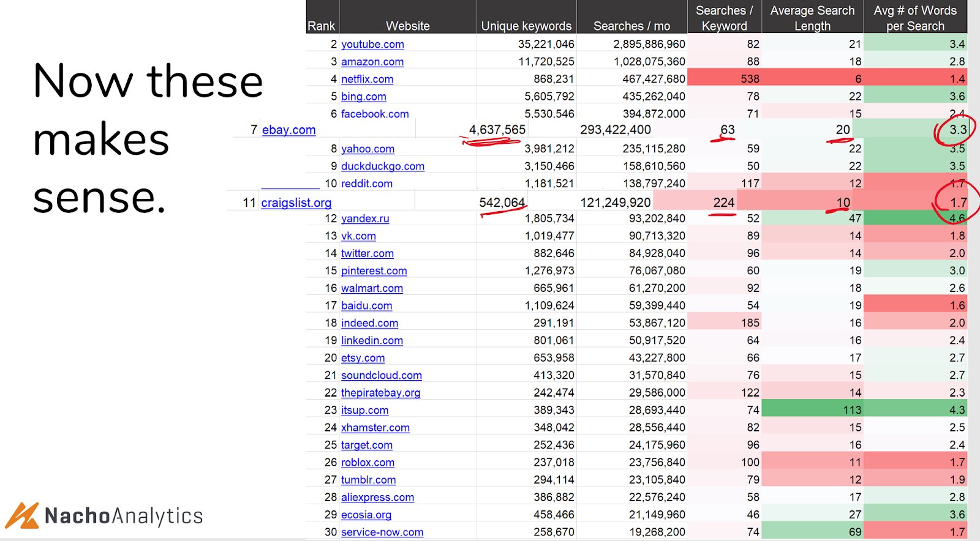The height and width of the screenshot is (541, 980).
Task: Click the NachoAnalytics logo icon
Action: pyautogui.click(x=23, y=515)
